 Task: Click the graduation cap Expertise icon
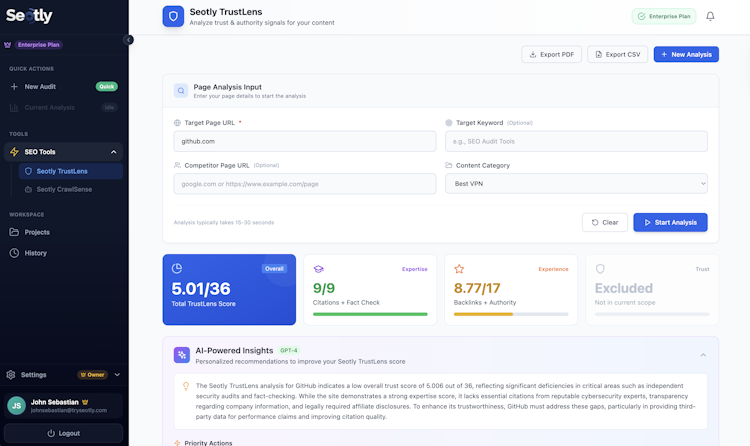point(319,269)
